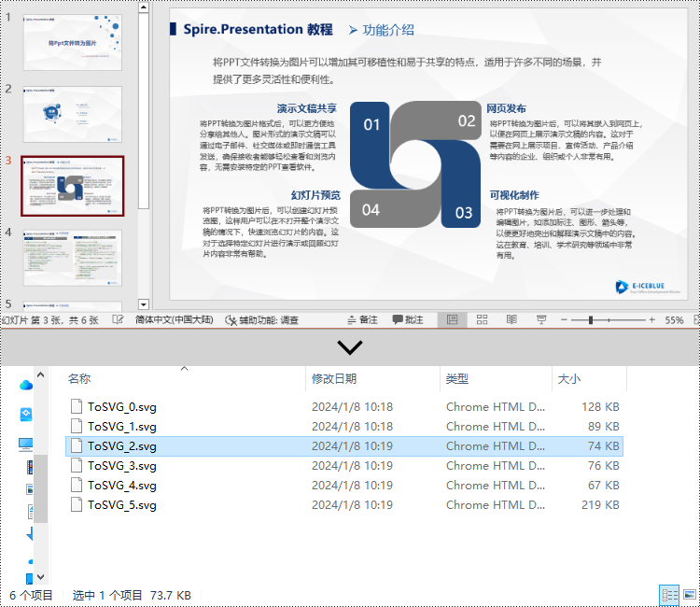Open This PC monitor icon in sidebar
Screen dimensions: 700x607
25,445
